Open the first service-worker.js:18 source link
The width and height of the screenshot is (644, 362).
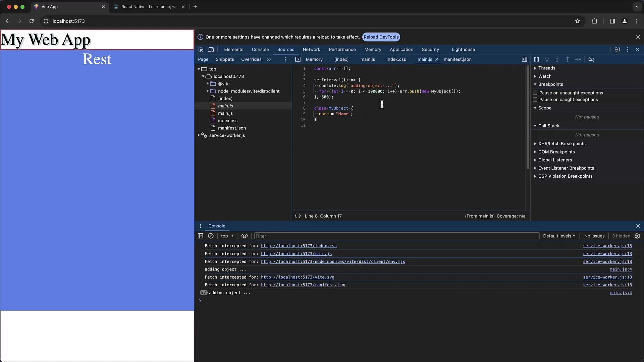click(x=607, y=246)
